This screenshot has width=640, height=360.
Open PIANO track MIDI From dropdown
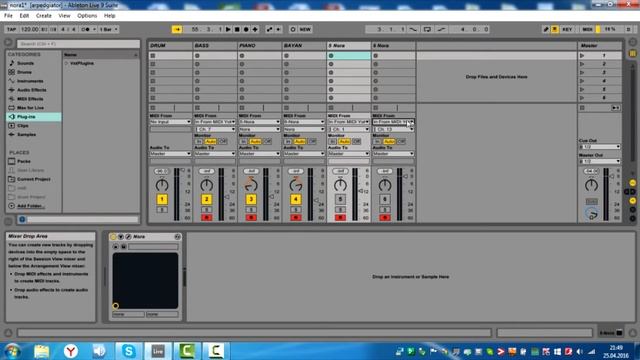click(259, 122)
